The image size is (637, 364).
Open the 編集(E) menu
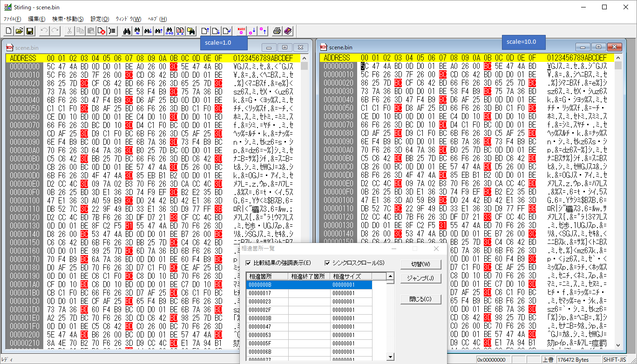coord(37,19)
